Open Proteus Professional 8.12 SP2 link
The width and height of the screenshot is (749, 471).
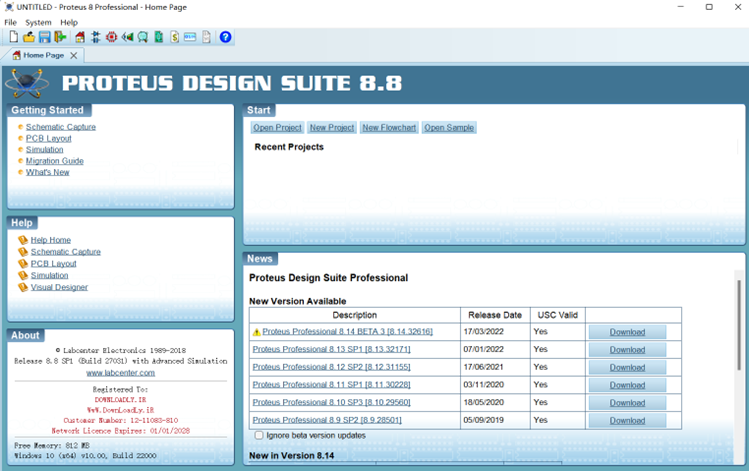point(332,367)
